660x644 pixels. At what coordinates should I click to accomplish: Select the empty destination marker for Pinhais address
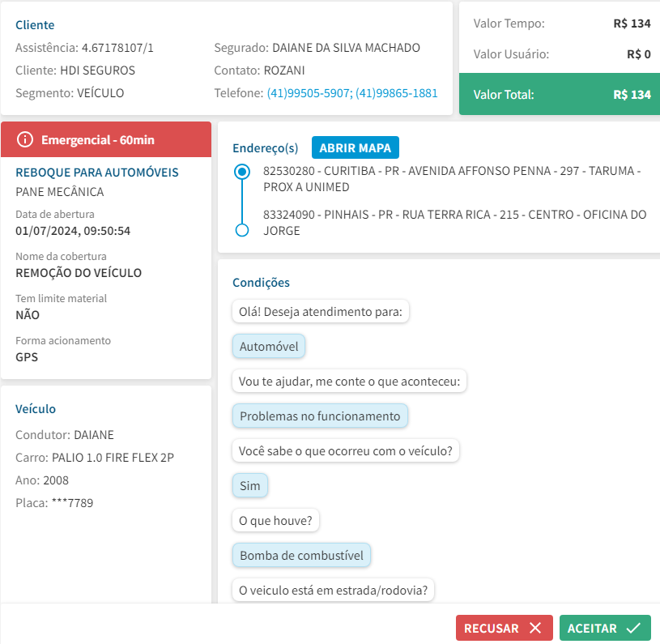(241, 230)
